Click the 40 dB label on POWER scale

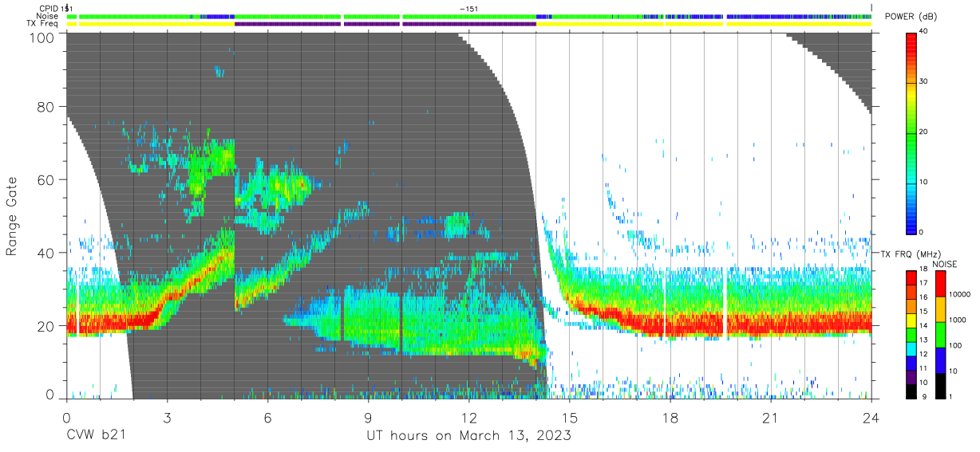[x=924, y=31]
